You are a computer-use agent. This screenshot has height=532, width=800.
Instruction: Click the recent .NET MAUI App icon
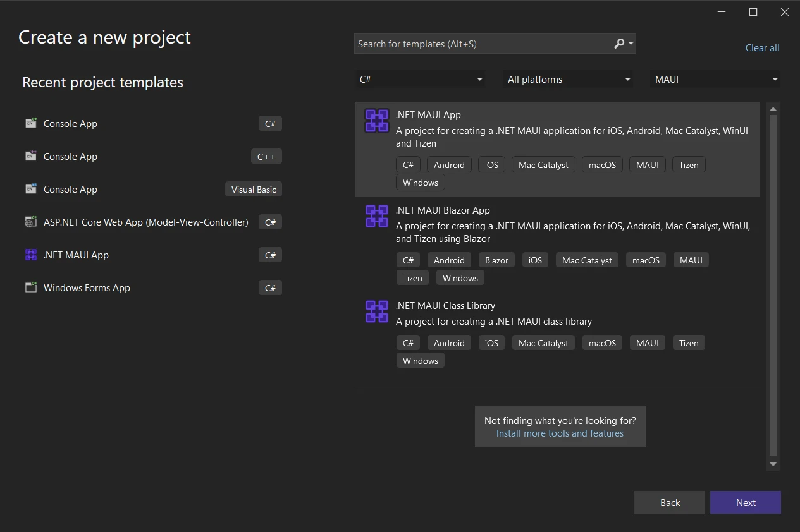(x=31, y=255)
